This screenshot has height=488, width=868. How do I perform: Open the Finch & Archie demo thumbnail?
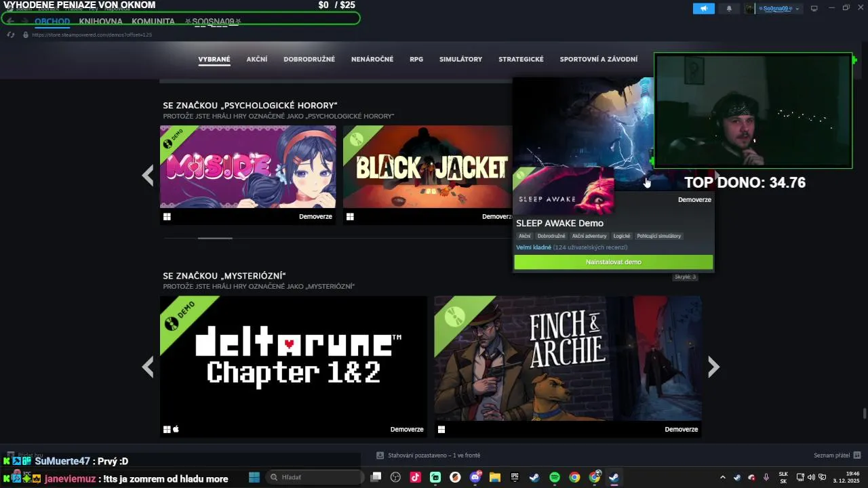click(x=568, y=358)
